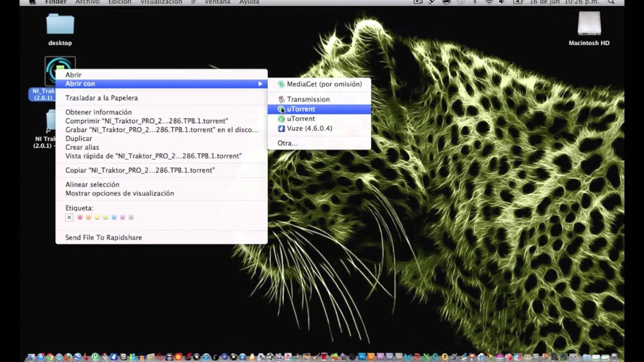Open the Visualización menu
The width and height of the screenshot is (644, 362).
[x=161, y=2]
